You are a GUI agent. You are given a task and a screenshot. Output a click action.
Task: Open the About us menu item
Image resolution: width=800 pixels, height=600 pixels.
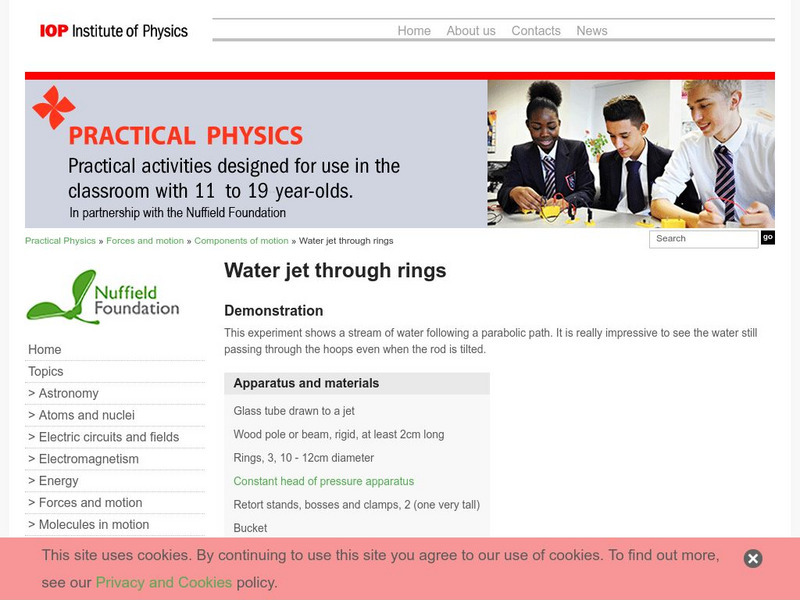tap(471, 31)
